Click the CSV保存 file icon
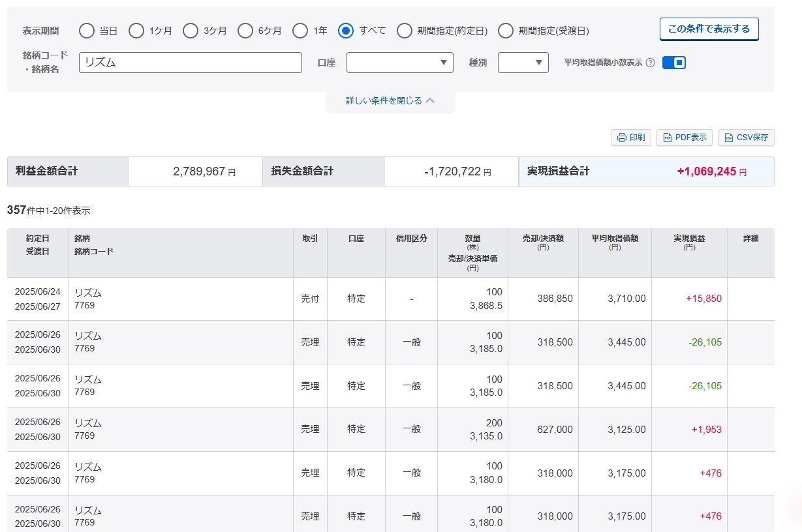The height and width of the screenshot is (532, 802). (729, 138)
